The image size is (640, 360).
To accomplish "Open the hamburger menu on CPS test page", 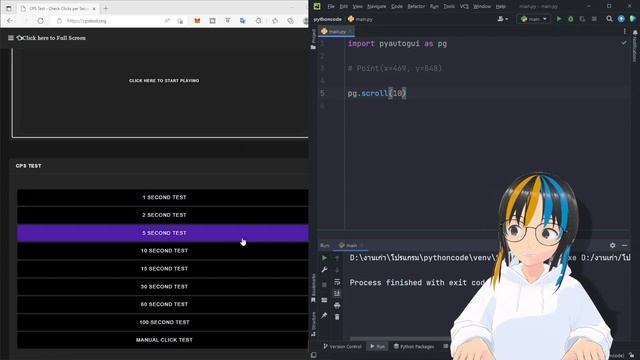I will (x=11, y=38).
